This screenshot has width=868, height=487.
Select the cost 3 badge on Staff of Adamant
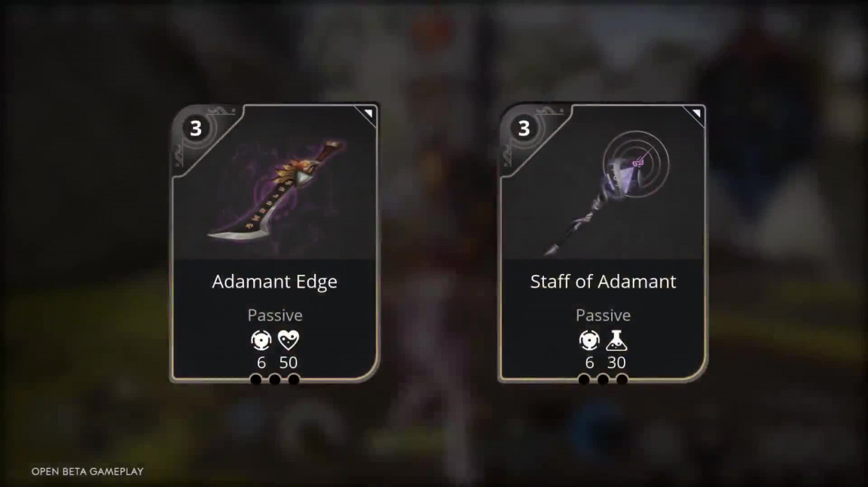coord(524,128)
